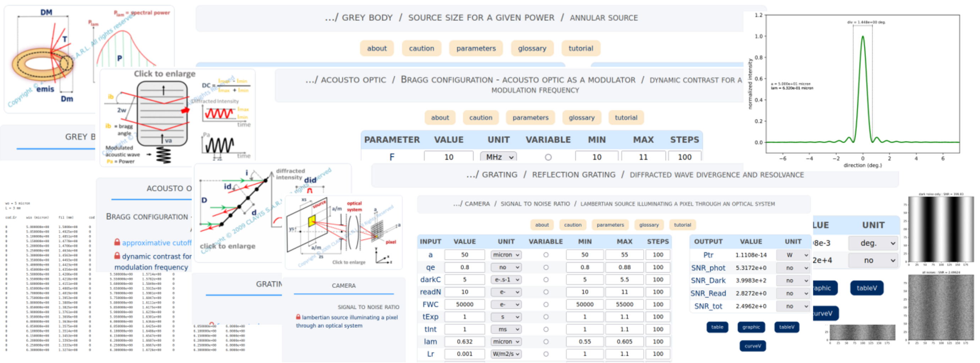Open the W unit dropdown for Ptr output
980x363 pixels.
pyautogui.click(x=793, y=255)
